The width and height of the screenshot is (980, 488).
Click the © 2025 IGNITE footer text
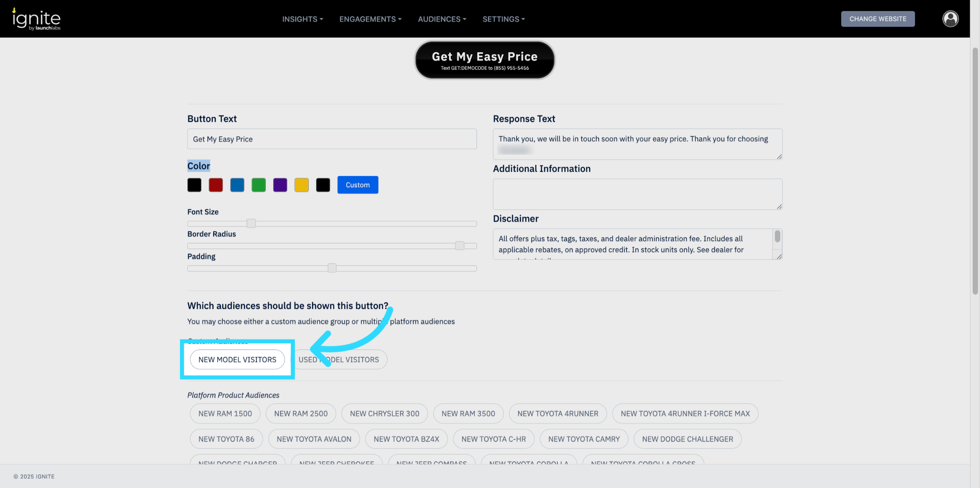(34, 477)
